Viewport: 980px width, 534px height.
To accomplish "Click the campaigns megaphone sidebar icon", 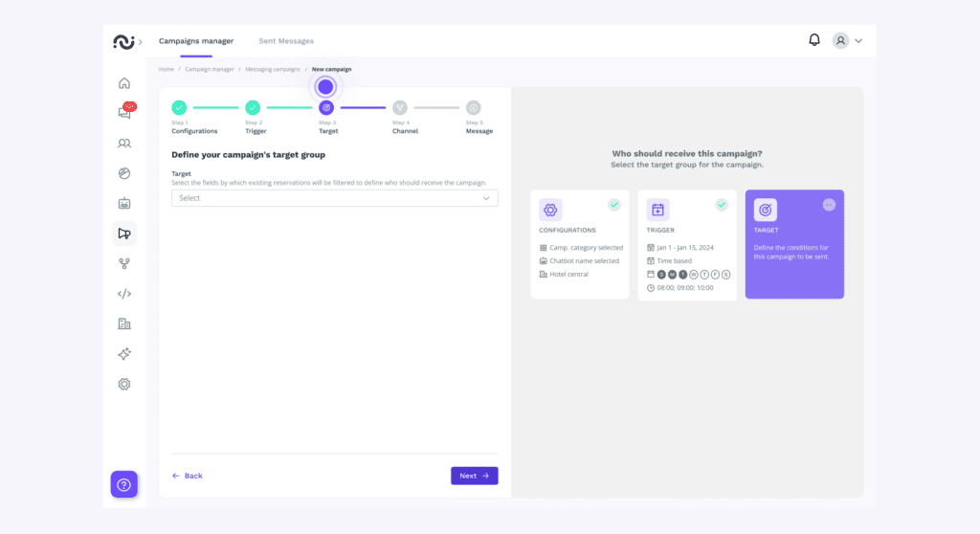I will 123,234.
